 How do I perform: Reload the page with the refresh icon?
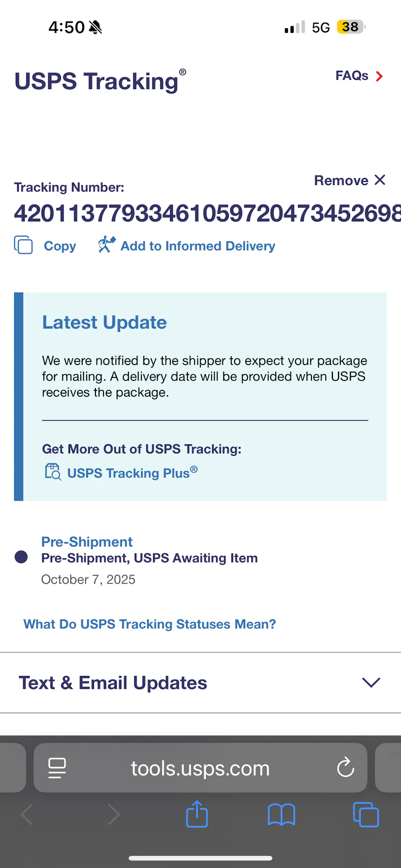(345, 767)
